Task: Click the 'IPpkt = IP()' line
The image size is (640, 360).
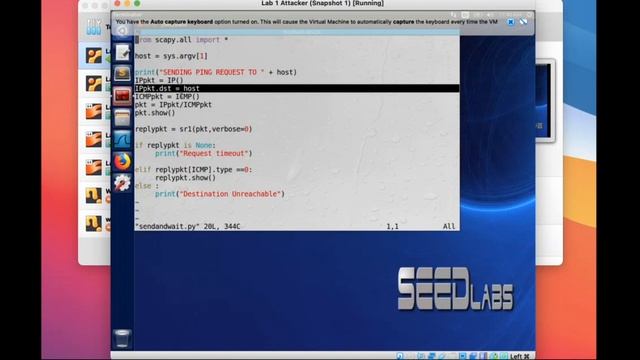Action: point(159,80)
